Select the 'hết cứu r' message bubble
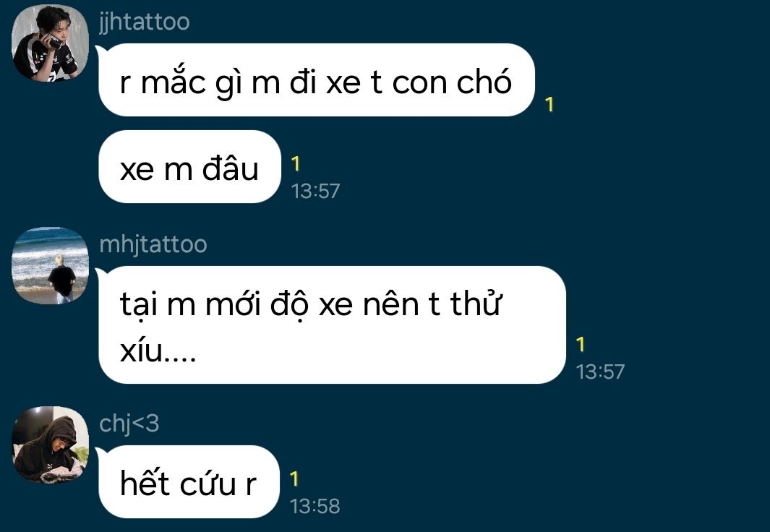The width and height of the screenshot is (770, 532). coord(189,481)
